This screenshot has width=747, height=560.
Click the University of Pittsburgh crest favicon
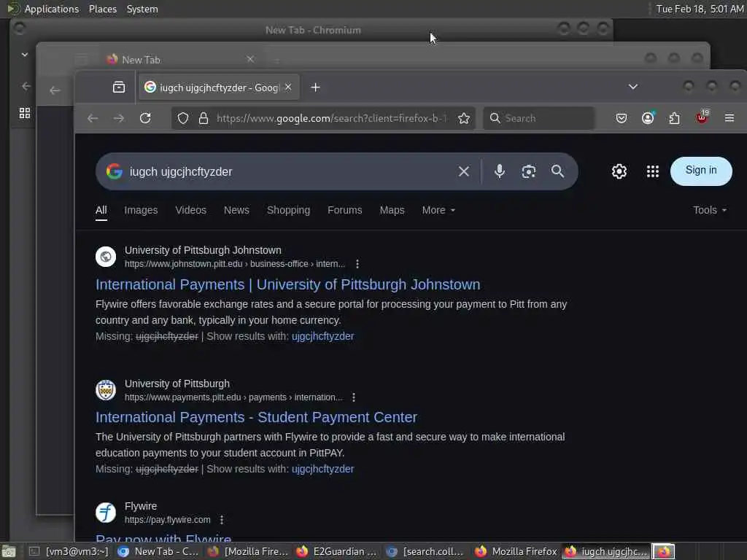(106, 390)
